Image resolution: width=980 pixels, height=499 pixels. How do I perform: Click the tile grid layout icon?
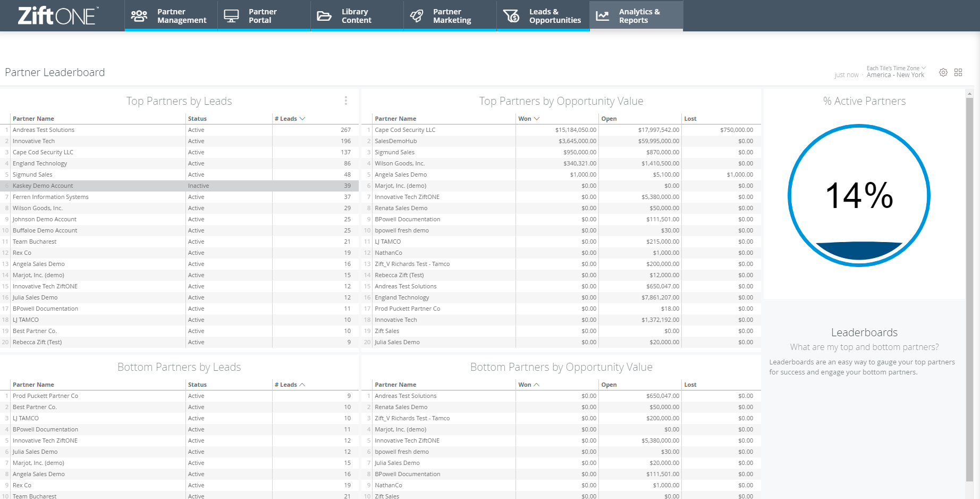click(x=958, y=72)
